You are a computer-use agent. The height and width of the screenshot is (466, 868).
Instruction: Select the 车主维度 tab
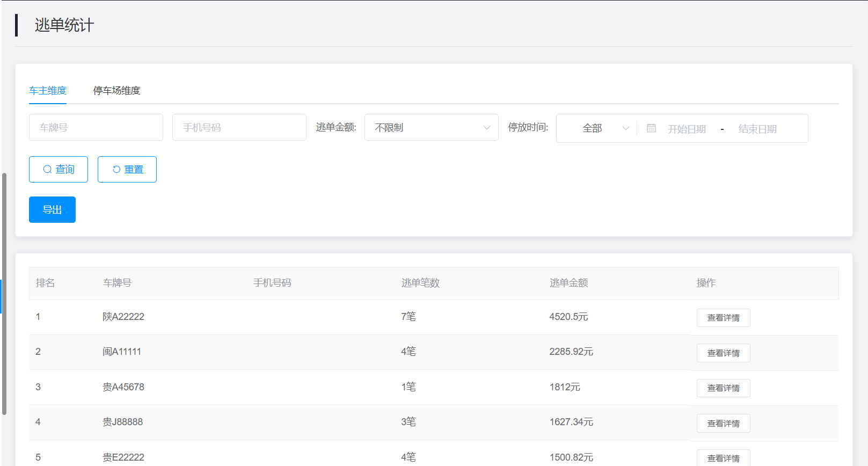[48, 91]
